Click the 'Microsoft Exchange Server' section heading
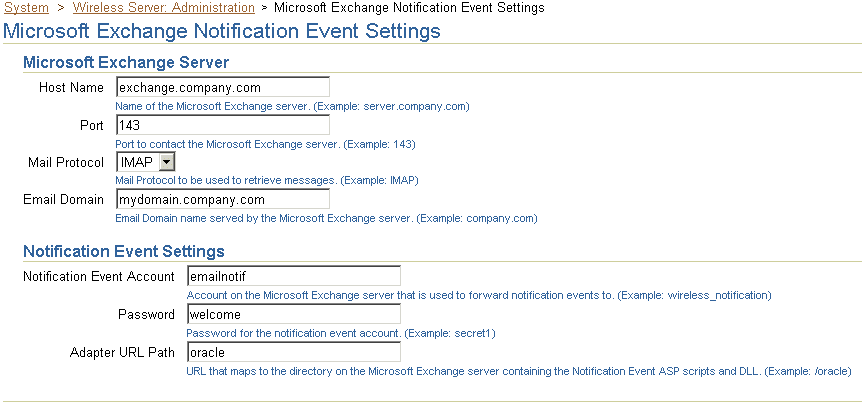 126,62
